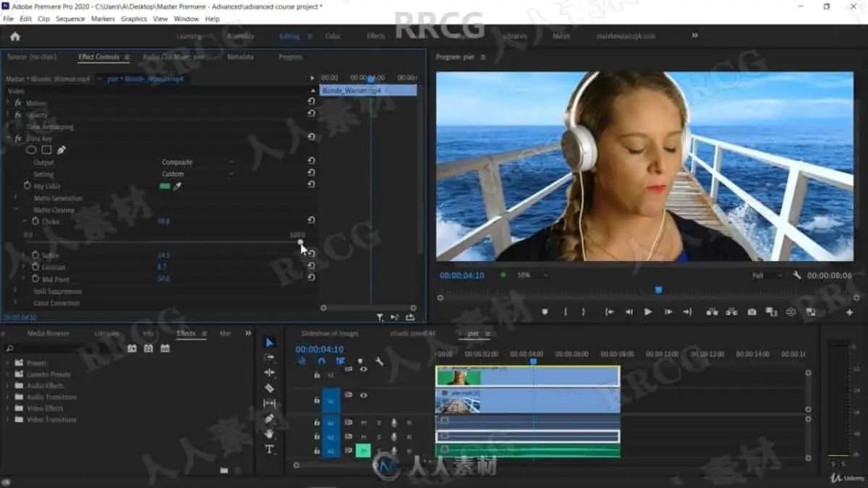Viewport: 868px width, 488px height.
Task: Go to In point
Action: 610,312
